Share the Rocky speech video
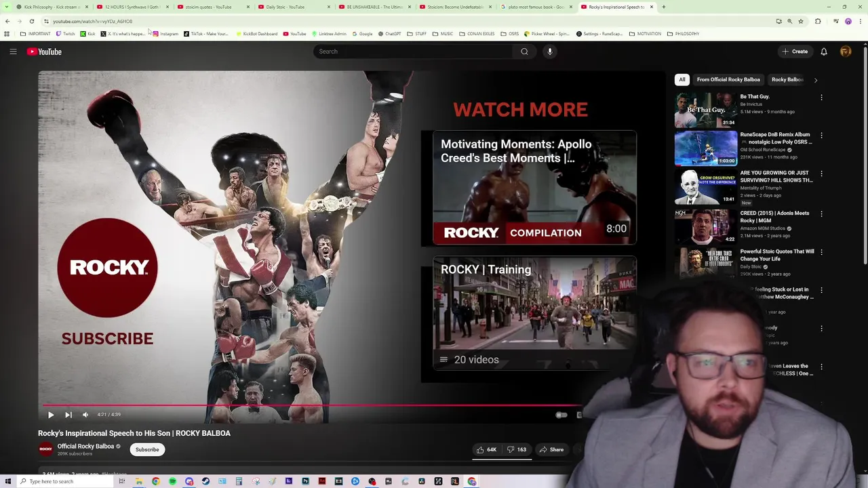The image size is (868, 488). click(551, 449)
